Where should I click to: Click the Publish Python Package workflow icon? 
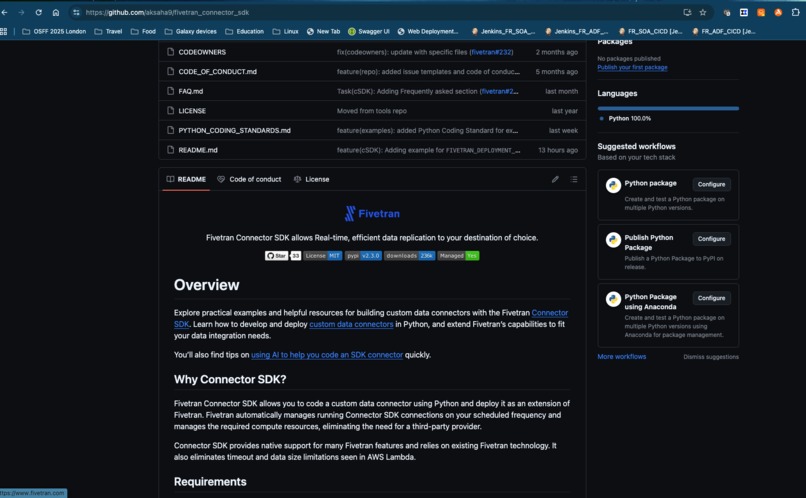(613, 239)
